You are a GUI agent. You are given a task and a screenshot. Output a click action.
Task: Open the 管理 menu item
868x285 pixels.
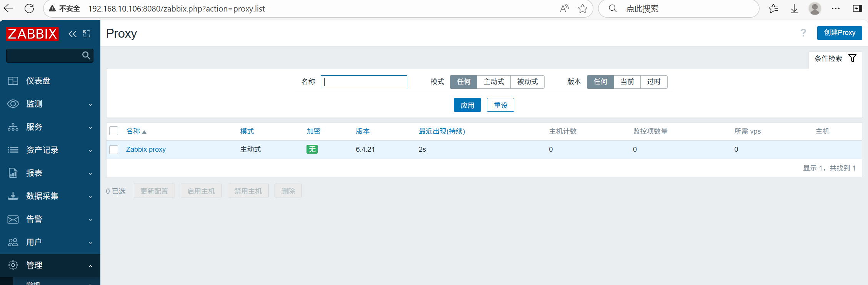(50, 265)
